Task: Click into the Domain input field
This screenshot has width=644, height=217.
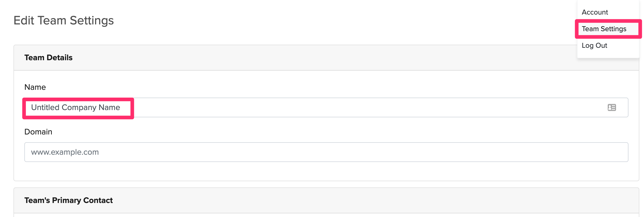Action: tap(326, 152)
